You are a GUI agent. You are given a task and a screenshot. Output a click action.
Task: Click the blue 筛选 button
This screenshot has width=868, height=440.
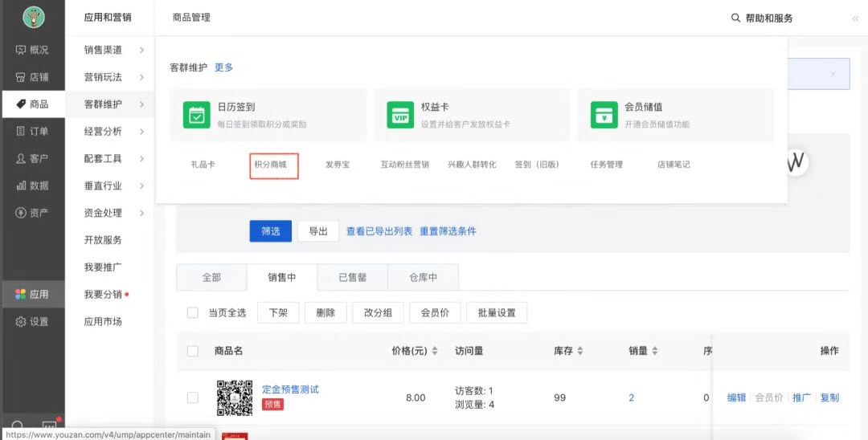[271, 231]
